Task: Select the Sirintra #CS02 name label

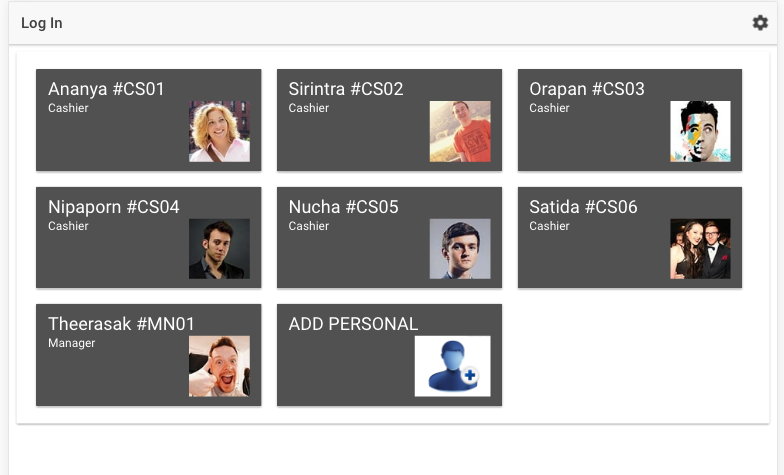Action: tap(346, 89)
